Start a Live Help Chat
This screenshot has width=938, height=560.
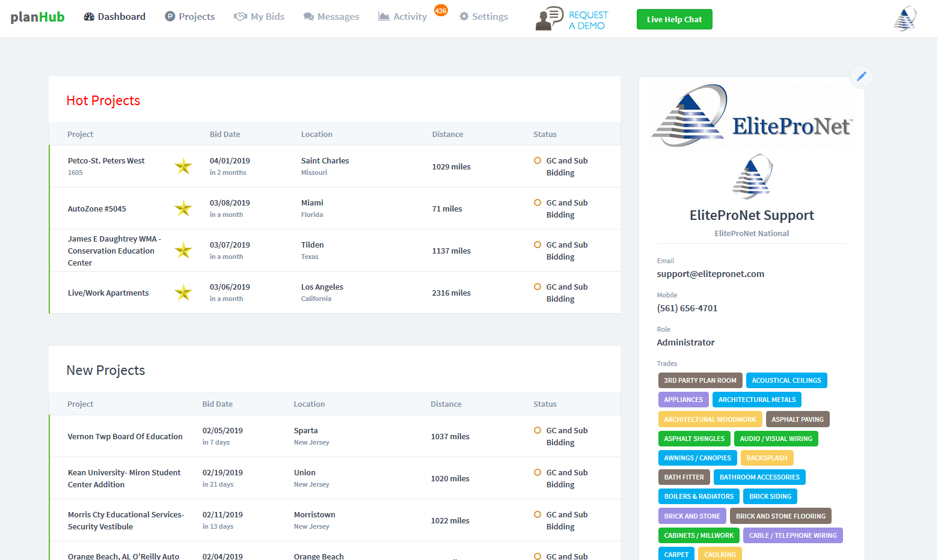[674, 19]
